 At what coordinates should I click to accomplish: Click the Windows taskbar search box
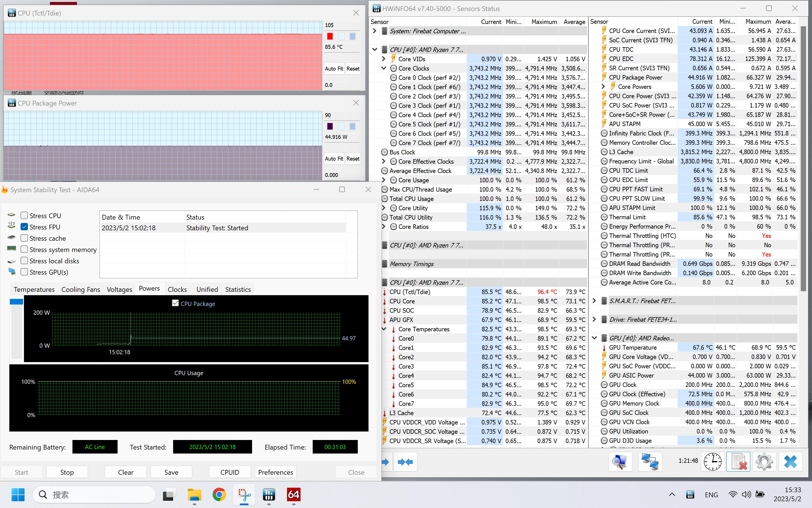94,494
